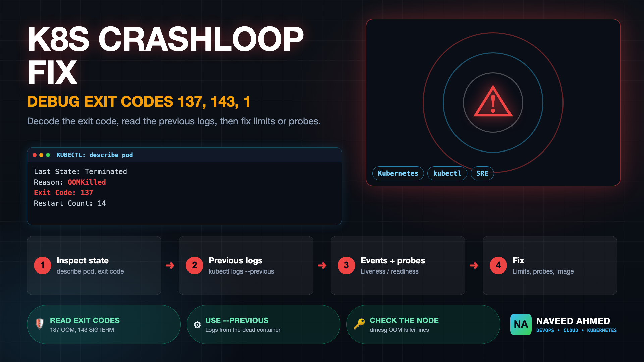The width and height of the screenshot is (644, 362).
Task: Click the NAVEED AHMED name
Action: (573, 321)
